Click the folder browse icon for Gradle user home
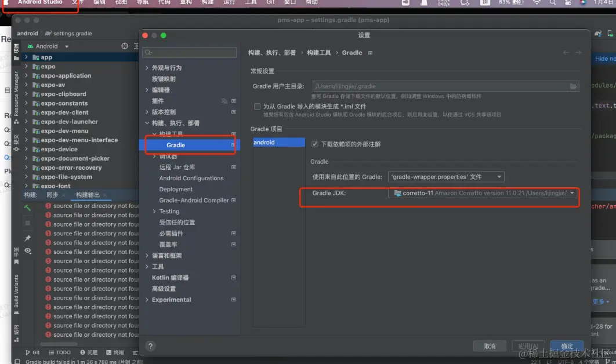The image size is (616, 364). click(573, 86)
